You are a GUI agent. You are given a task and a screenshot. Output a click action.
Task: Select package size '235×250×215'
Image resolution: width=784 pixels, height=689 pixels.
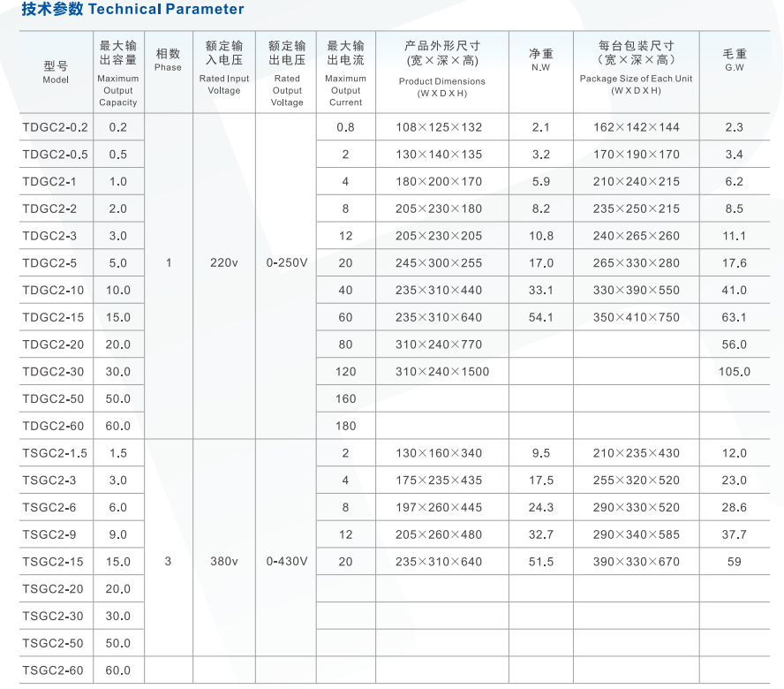click(637, 208)
